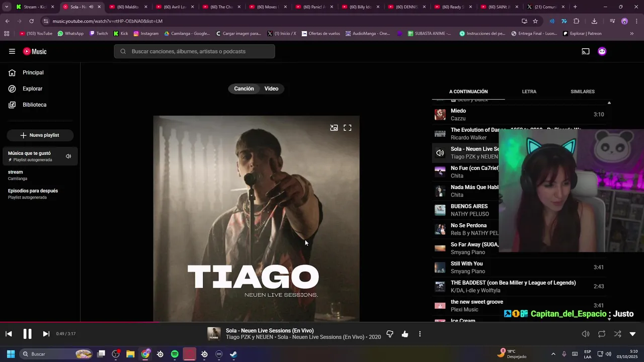Pause the current song

pos(27,334)
